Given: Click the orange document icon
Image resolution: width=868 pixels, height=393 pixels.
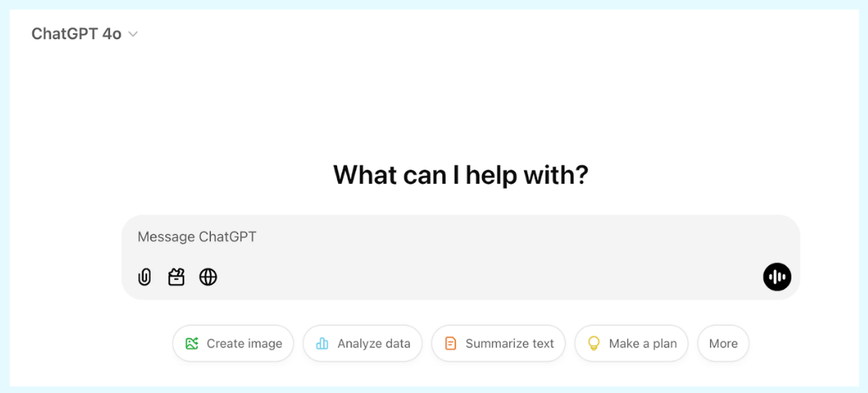Looking at the screenshot, I should tap(451, 343).
